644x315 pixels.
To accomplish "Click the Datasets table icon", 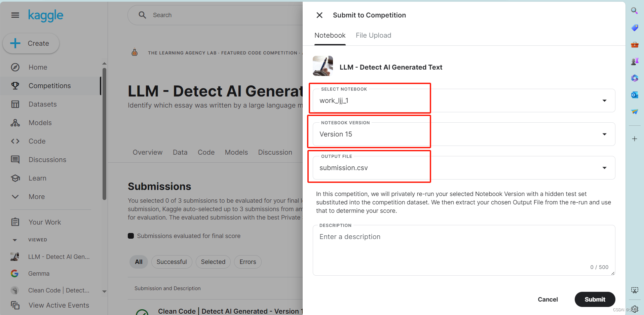I will [15, 104].
